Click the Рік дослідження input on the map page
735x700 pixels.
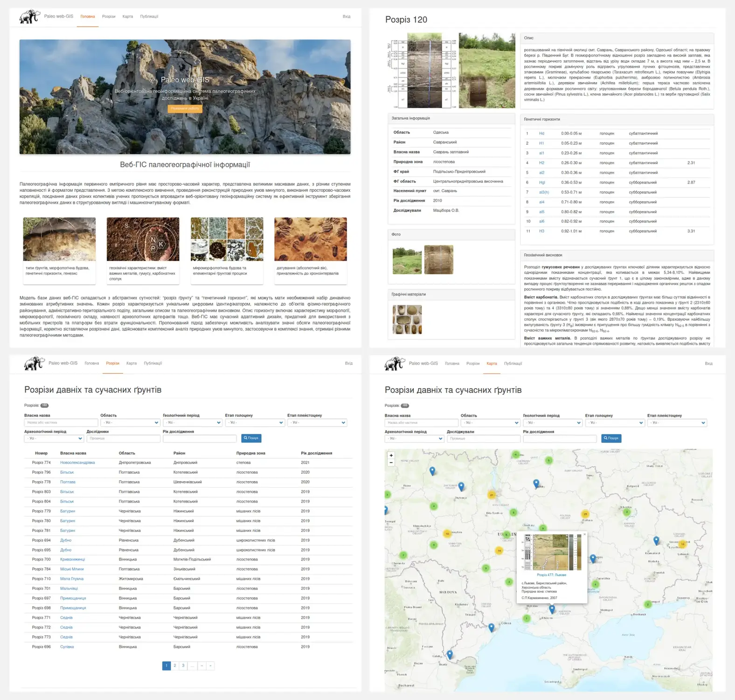560,439
